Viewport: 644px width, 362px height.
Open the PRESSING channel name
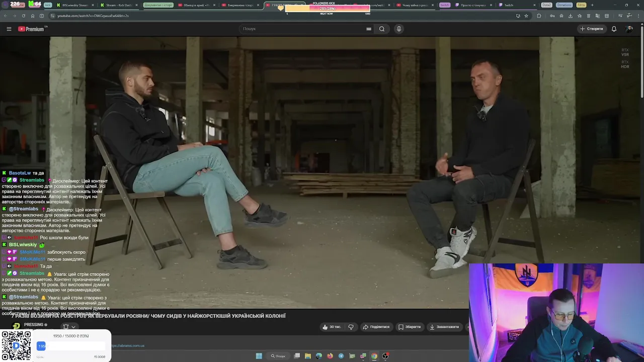(34, 325)
